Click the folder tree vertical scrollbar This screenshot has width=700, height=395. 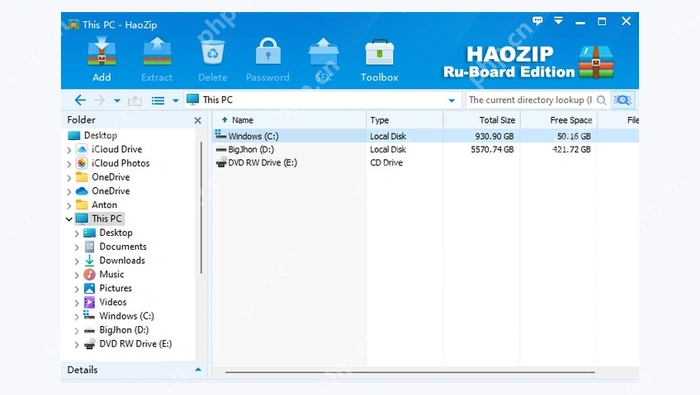(201, 208)
